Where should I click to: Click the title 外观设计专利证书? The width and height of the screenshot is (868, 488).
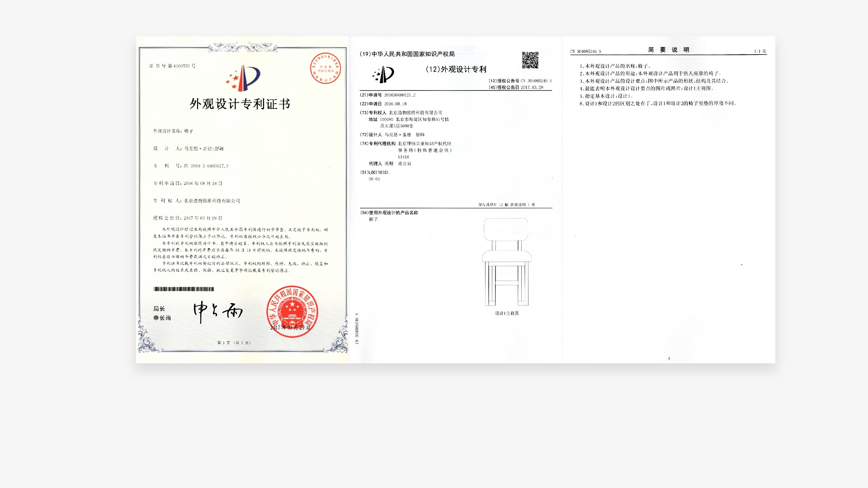[240, 104]
